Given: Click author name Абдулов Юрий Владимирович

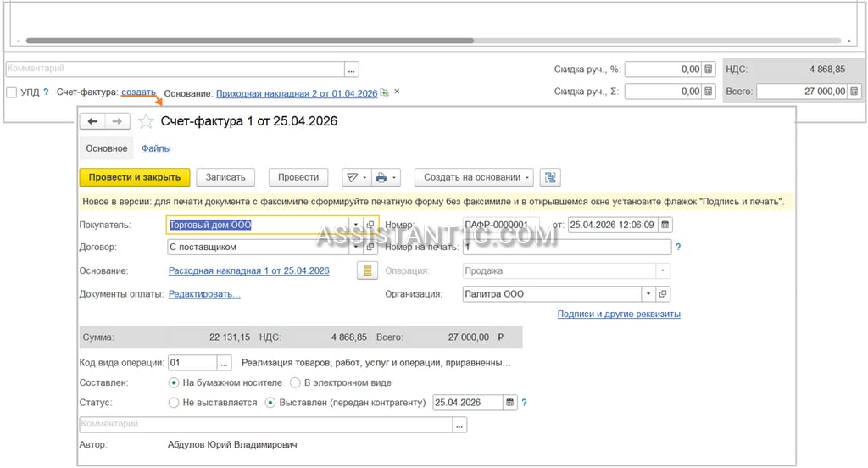Looking at the screenshot, I should tap(232, 445).
